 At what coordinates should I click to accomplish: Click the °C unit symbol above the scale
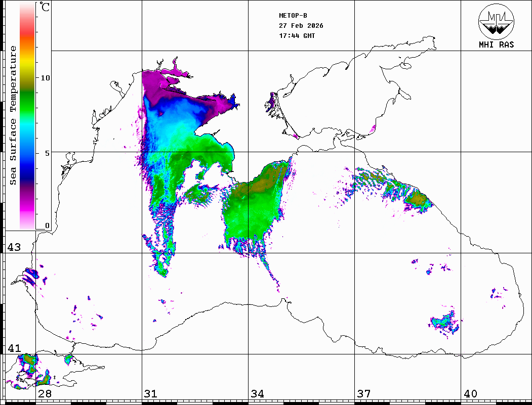[x=45, y=8]
